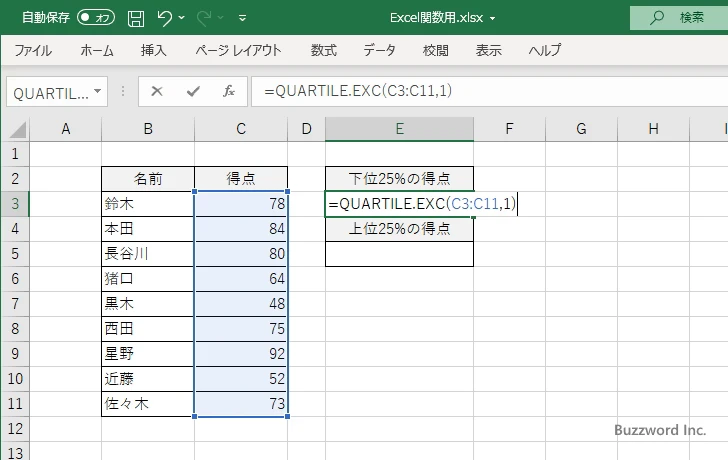Expand the Undo history dropdown arrow

coord(182,18)
